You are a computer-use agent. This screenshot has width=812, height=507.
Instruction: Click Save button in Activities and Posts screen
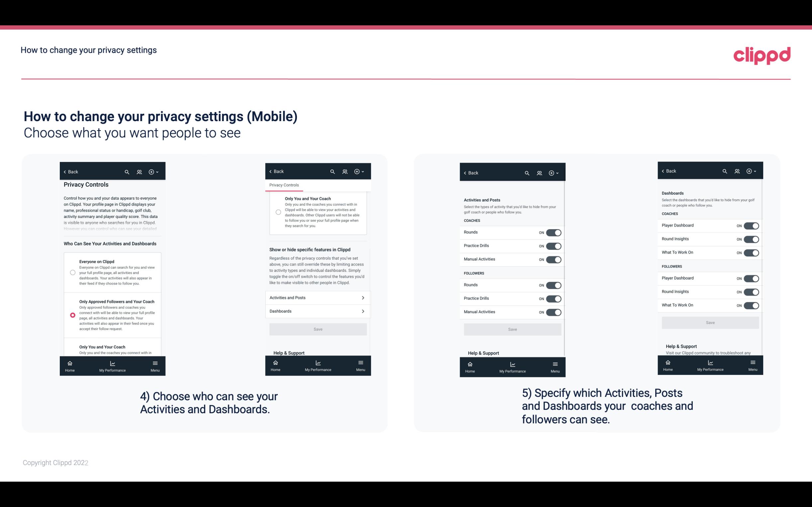pos(512,328)
